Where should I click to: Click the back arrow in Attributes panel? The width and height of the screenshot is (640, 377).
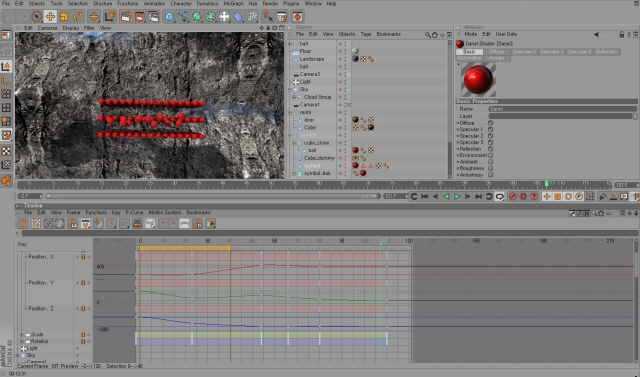coord(596,35)
